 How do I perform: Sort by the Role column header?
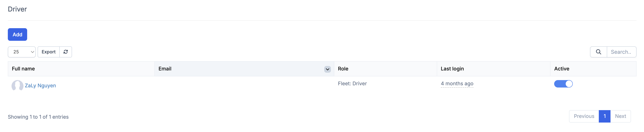point(343,69)
